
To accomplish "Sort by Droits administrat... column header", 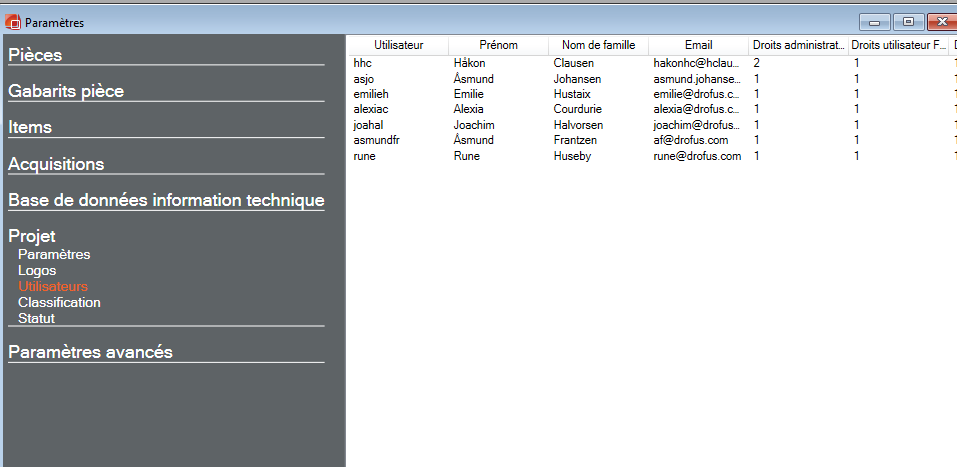I will (798, 45).
